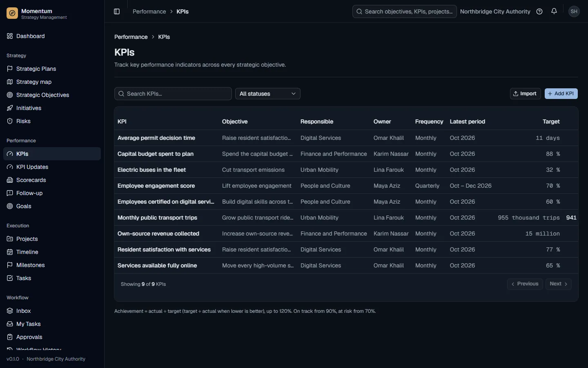Click the Strategic Objectives target icon
Screen dimensions: 588x368
coord(10,95)
